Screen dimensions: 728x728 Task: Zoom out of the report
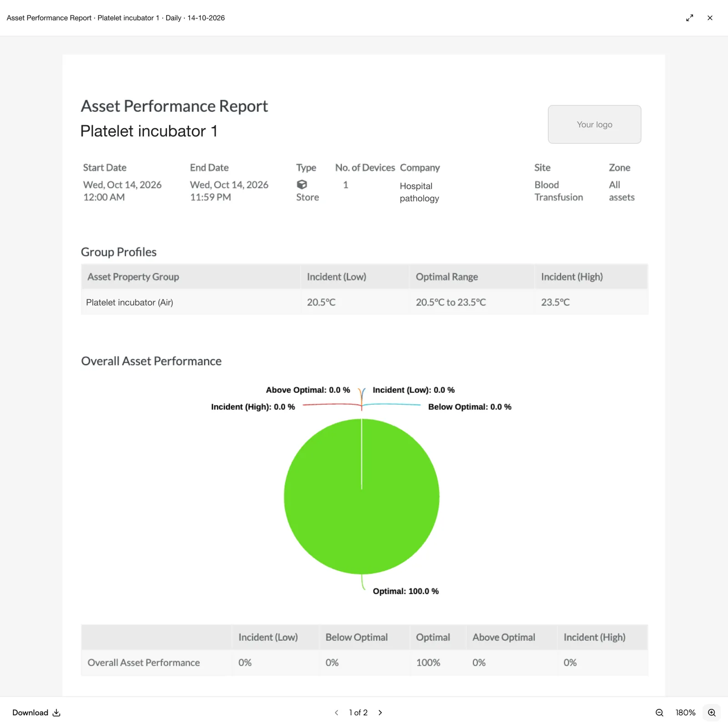659,713
